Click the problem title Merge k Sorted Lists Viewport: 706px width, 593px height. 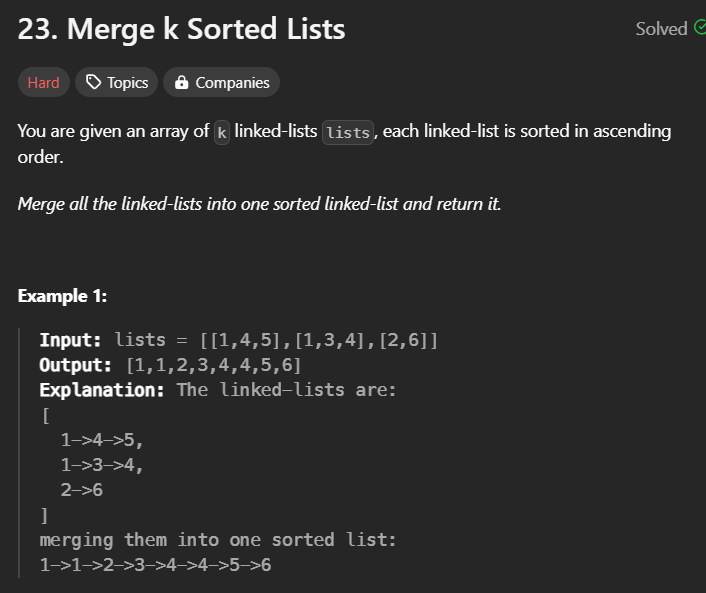tap(182, 29)
